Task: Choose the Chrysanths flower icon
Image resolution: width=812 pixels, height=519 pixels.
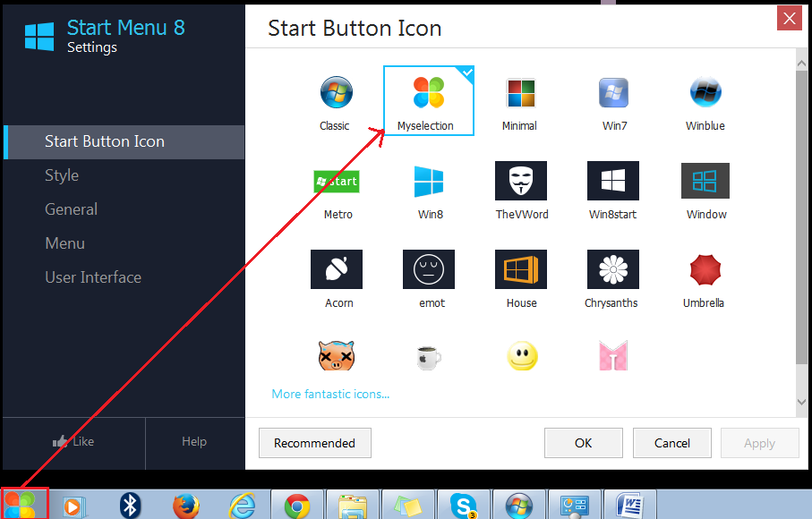Action: coord(613,269)
